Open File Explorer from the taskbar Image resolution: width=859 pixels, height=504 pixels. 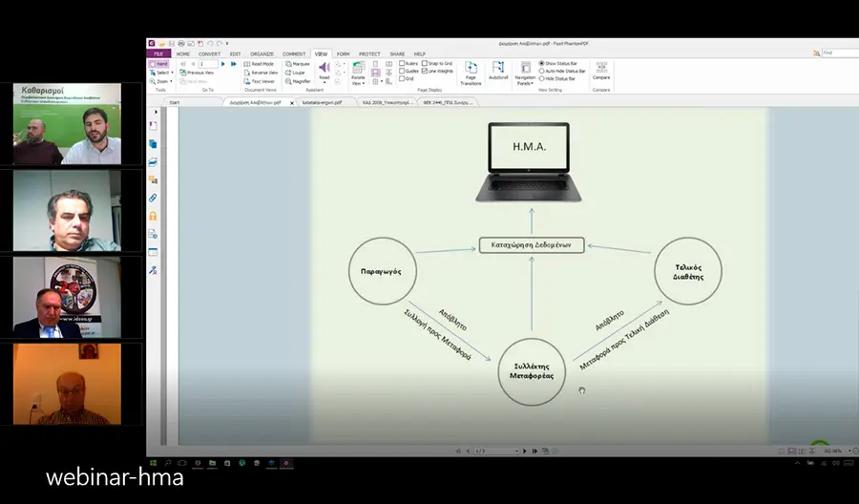click(x=212, y=464)
